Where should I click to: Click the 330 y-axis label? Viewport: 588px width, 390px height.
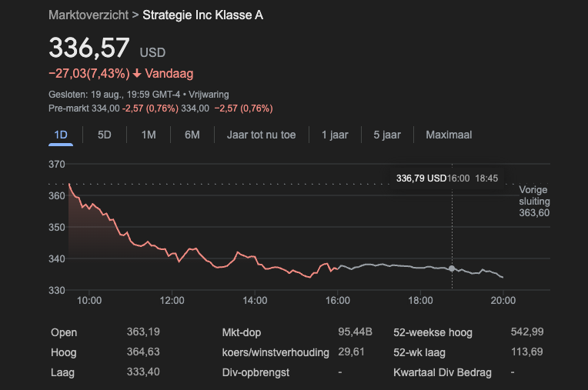[57, 290]
